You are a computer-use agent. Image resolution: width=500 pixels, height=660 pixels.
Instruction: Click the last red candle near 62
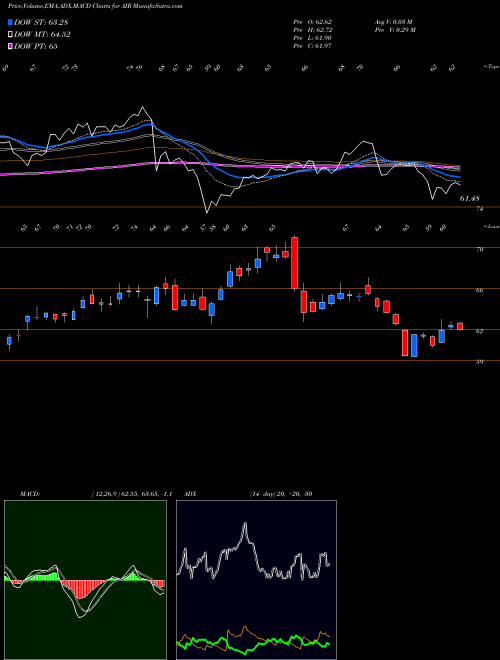pos(460,326)
